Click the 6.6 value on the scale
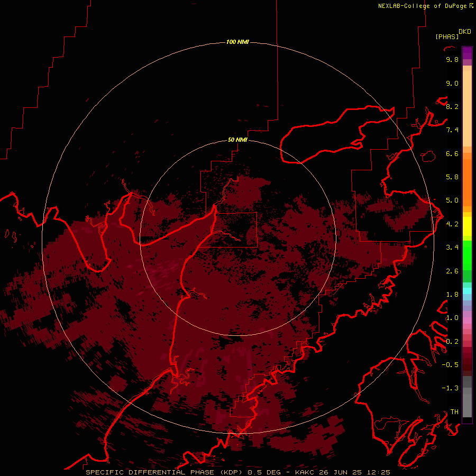Screen dimensions: 476x476 pos(452,153)
